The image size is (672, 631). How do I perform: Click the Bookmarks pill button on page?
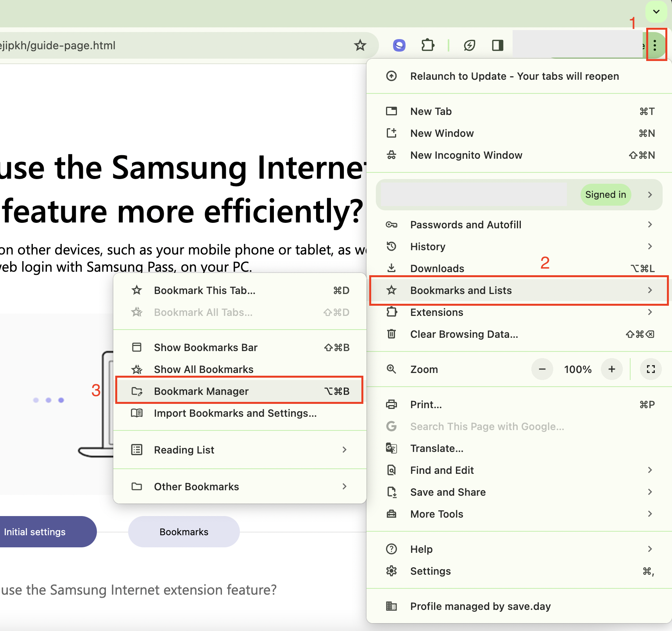(x=184, y=532)
